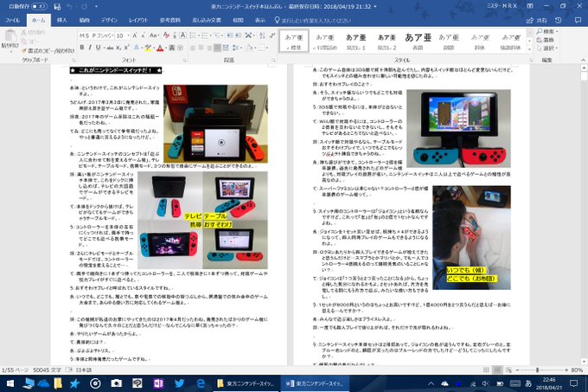
Task: Toggle Italic formatting
Action: 90,48
